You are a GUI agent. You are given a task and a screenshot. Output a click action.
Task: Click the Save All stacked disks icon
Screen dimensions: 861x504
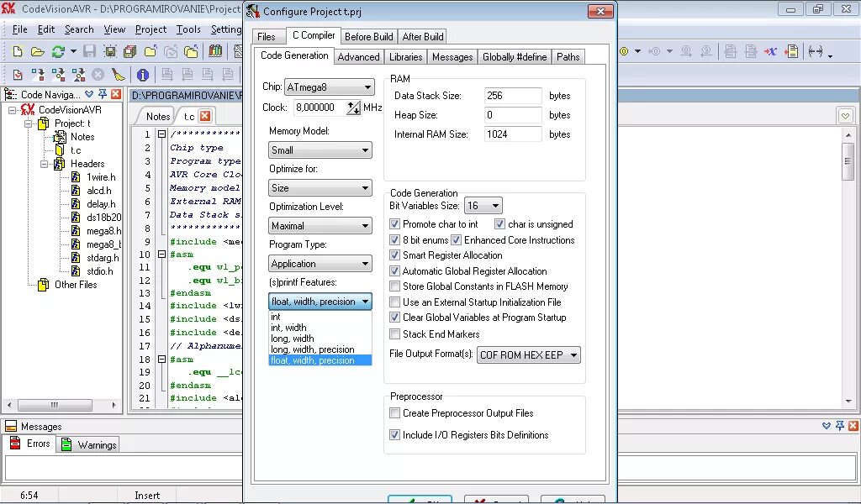[x=130, y=51]
